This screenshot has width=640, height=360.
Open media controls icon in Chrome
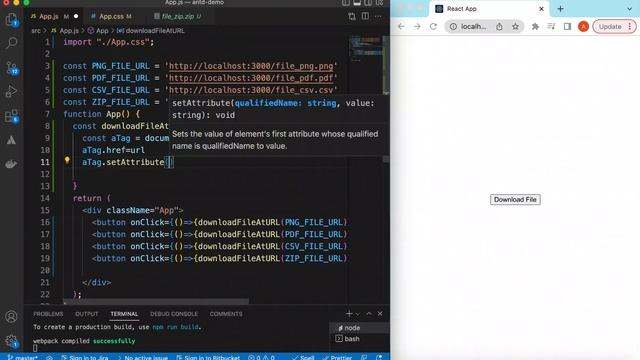551,27
